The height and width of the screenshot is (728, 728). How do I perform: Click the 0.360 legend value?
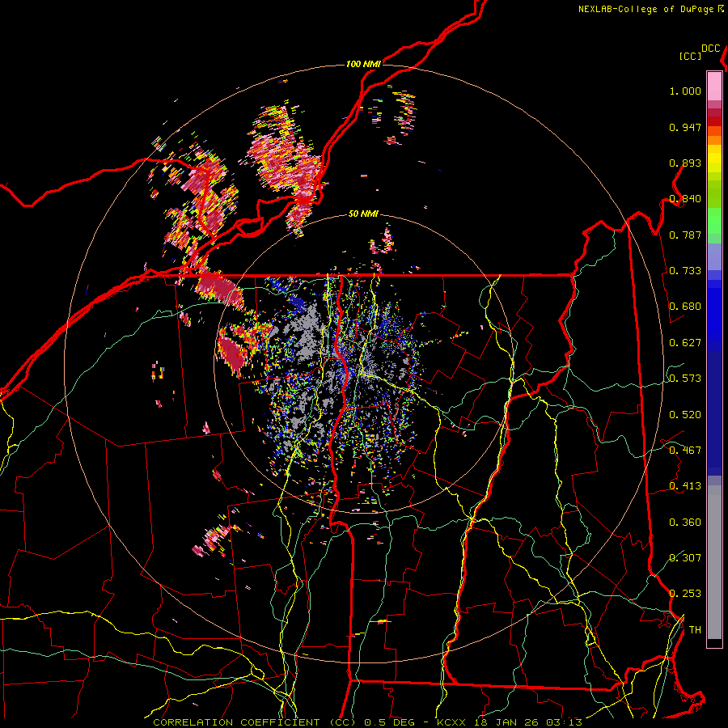pos(685,523)
